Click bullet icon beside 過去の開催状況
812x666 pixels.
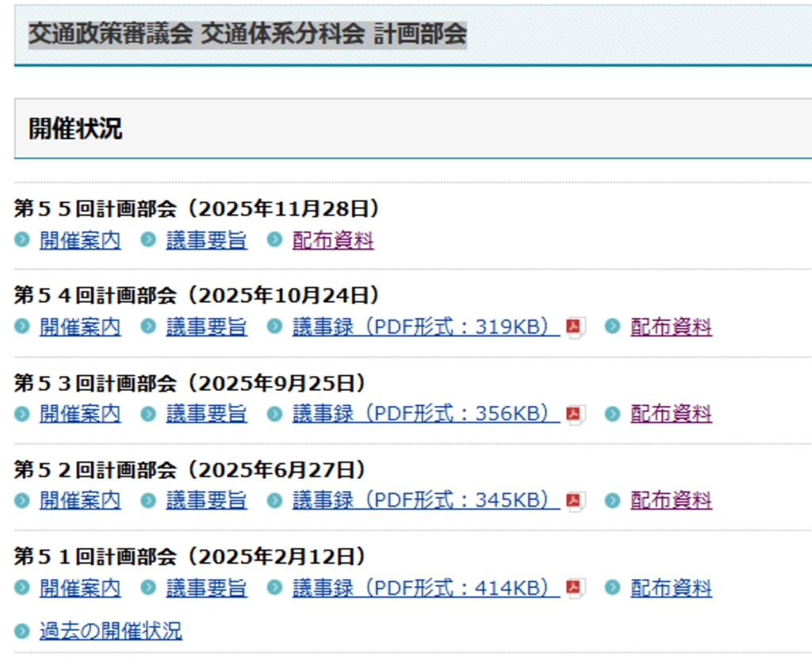22,631
